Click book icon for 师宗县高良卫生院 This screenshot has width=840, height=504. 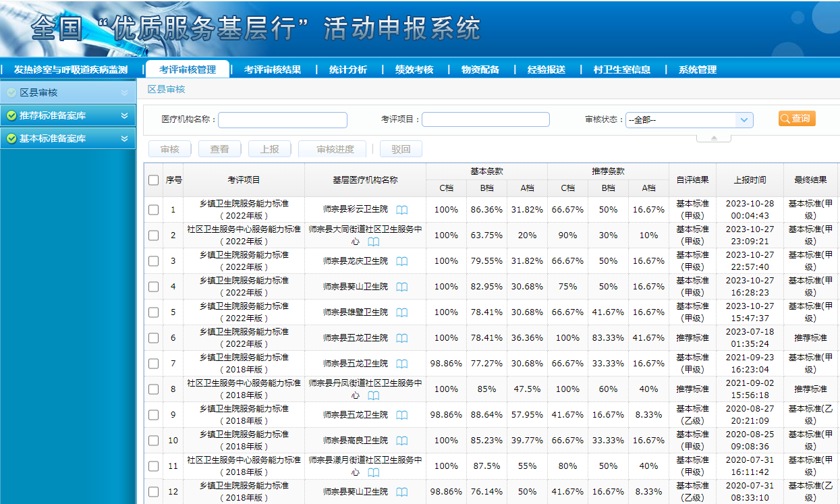click(x=402, y=441)
